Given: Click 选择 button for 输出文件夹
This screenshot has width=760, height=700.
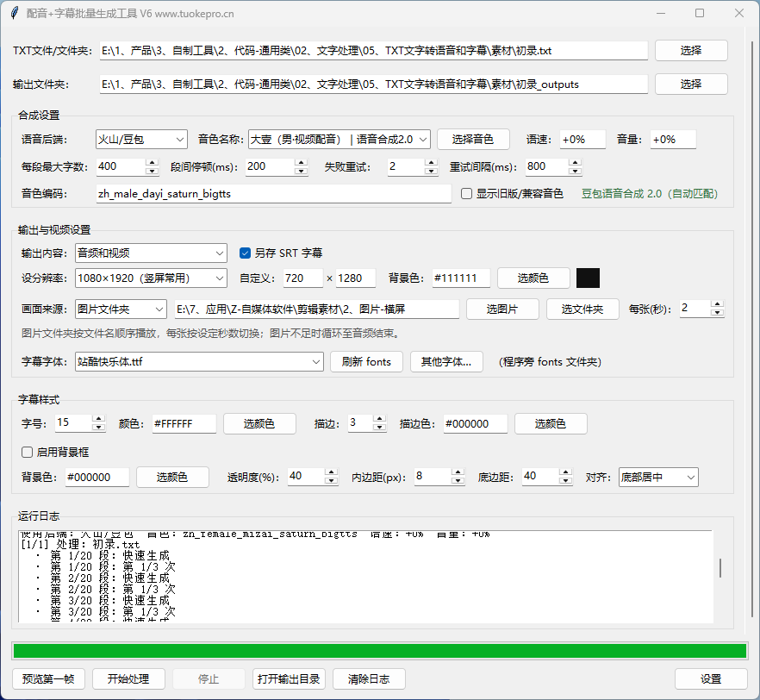Looking at the screenshot, I should pyautogui.click(x=691, y=84).
